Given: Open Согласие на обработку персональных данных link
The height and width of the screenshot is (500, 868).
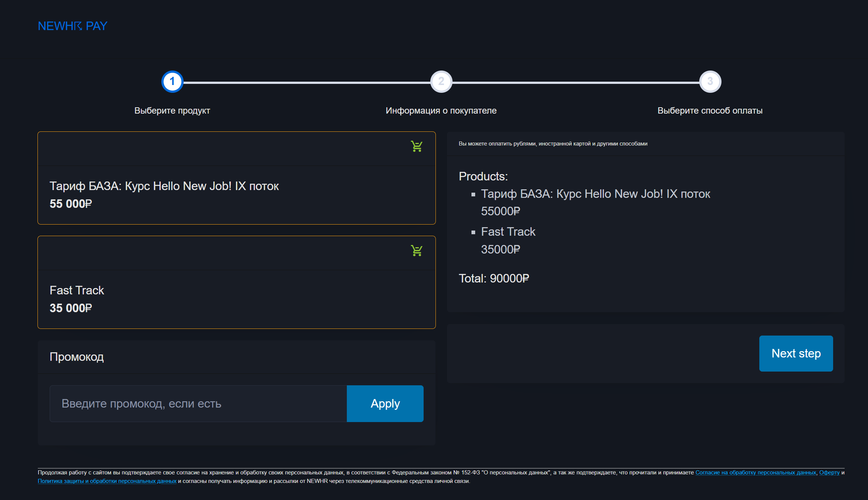Looking at the screenshot, I should point(755,473).
